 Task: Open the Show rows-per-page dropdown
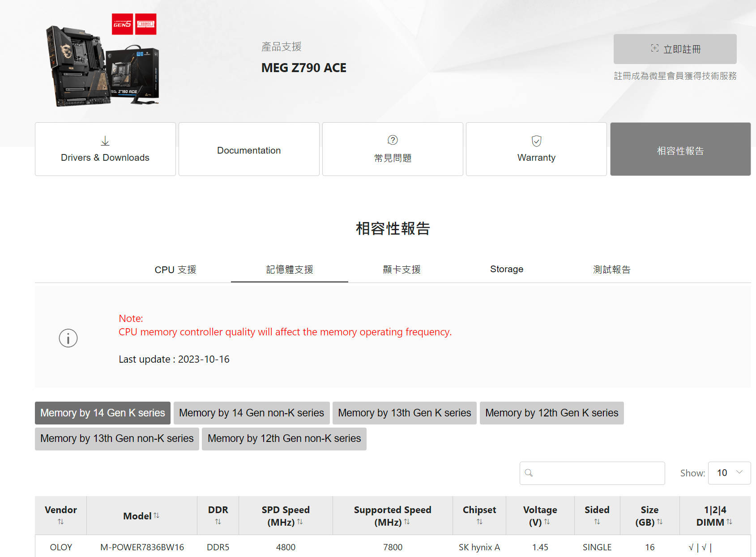(729, 473)
